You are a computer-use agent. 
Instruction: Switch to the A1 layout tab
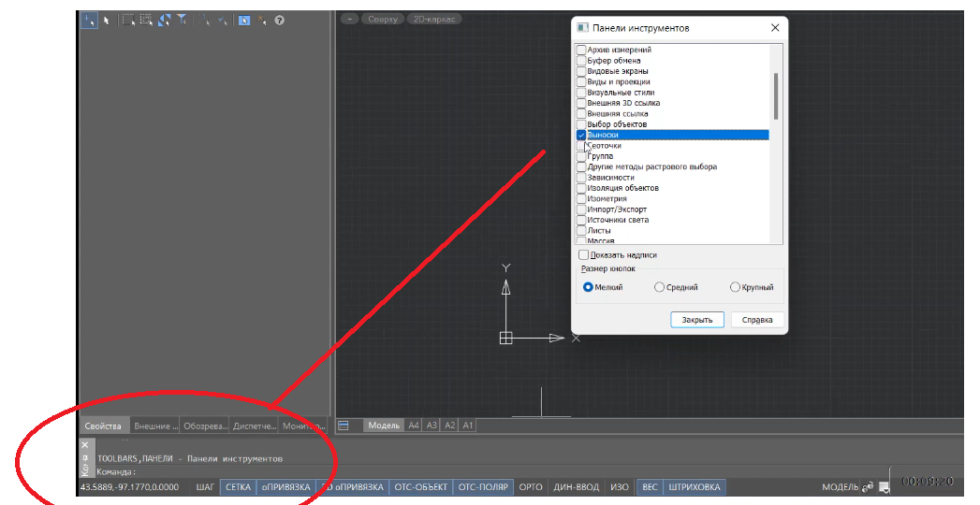click(x=468, y=426)
